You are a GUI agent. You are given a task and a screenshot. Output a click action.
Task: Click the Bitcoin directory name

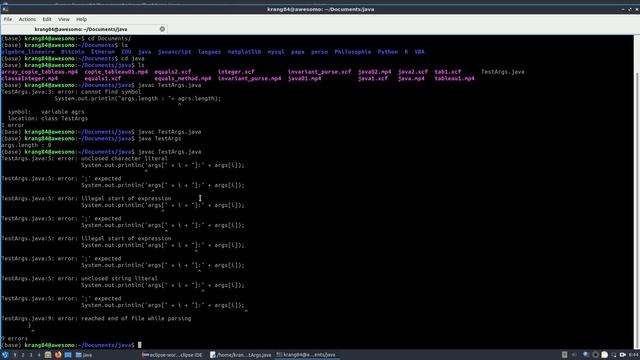click(73, 52)
